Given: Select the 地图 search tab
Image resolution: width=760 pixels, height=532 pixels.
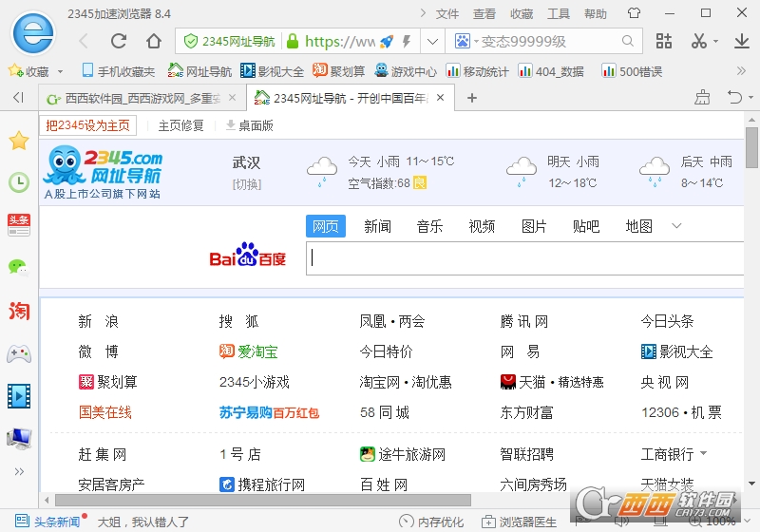Looking at the screenshot, I should 638,226.
